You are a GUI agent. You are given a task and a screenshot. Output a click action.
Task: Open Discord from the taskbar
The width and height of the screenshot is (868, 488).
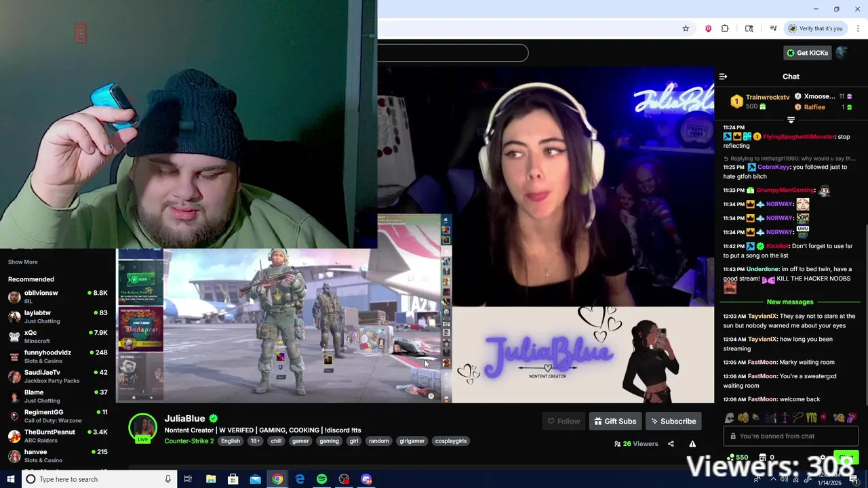click(366, 479)
